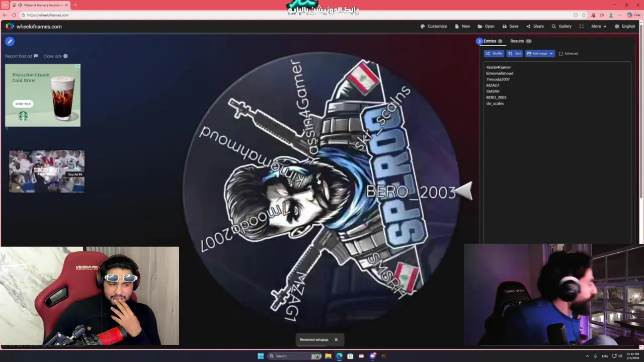Reload the page
Screen dimensions: 644x362
point(14,15)
